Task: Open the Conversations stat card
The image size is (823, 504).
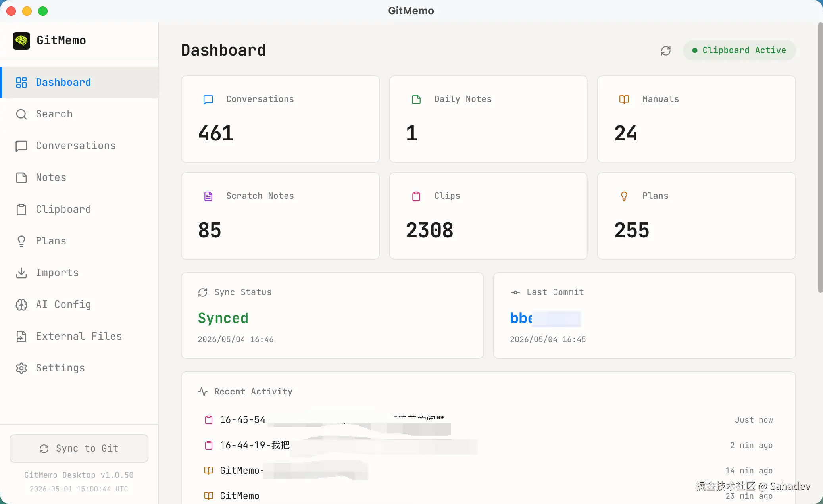Action: [x=280, y=119]
